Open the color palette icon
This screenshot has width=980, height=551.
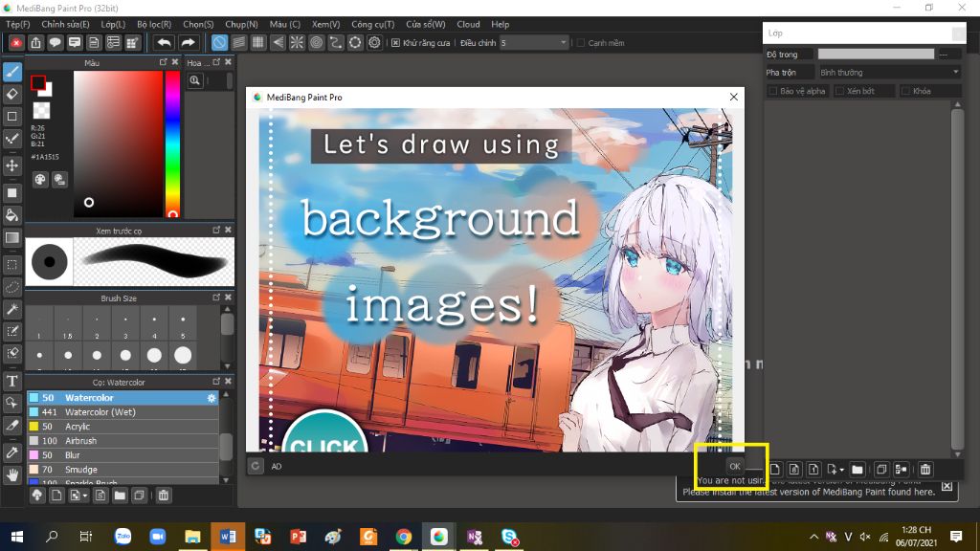click(x=40, y=180)
